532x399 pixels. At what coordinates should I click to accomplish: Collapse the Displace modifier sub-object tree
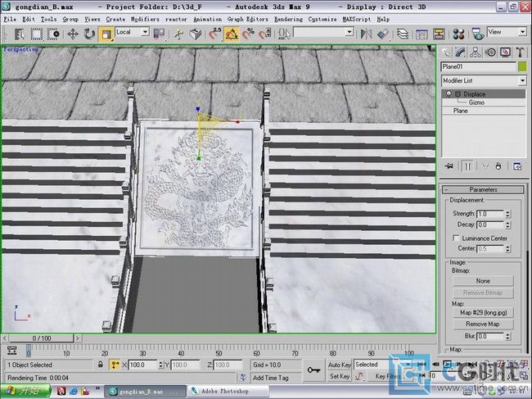[x=458, y=93]
